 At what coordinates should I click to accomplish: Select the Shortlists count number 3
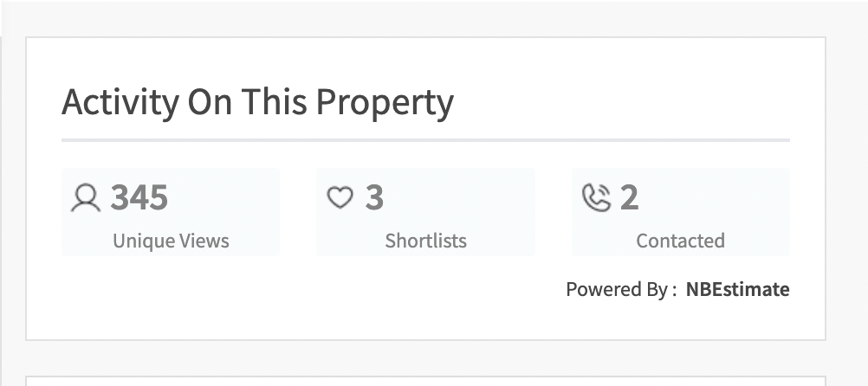(x=374, y=197)
